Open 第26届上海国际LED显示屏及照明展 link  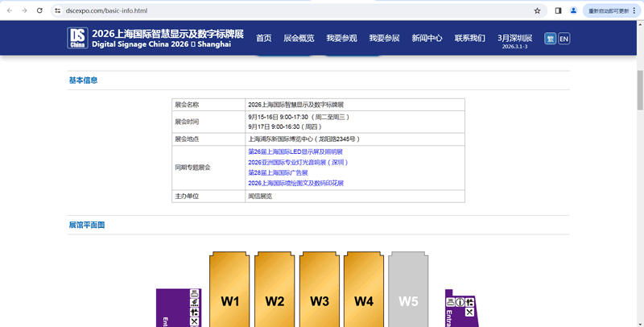pyautogui.click(x=295, y=151)
